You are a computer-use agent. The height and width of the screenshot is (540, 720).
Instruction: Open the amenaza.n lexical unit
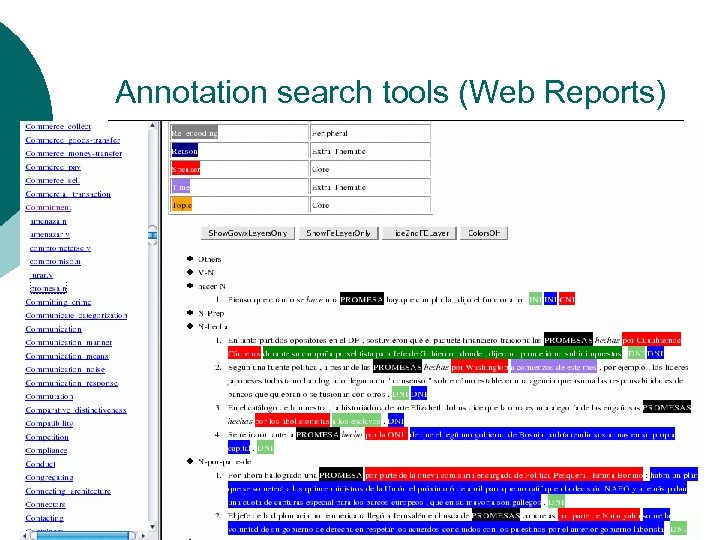coord(48,221)
